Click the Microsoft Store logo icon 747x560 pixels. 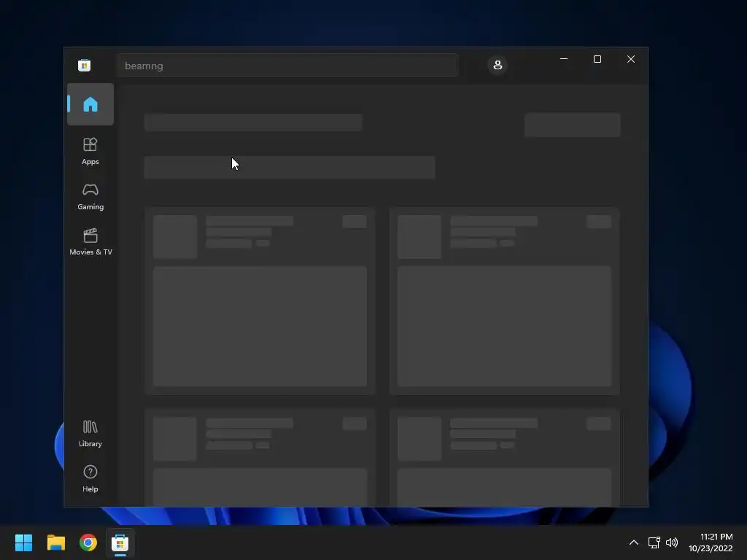click(x=85, y=65)
